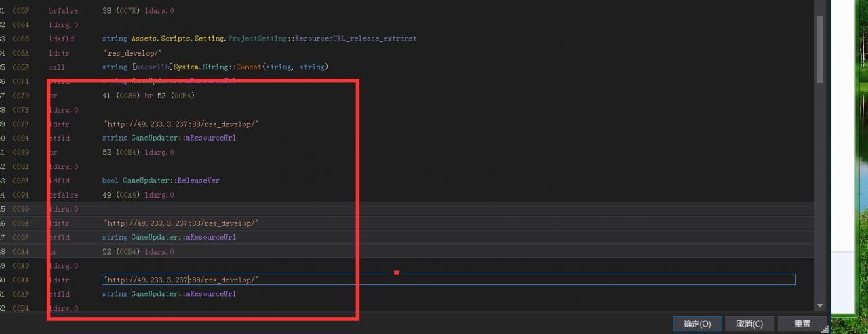Click the ResourcesURL_release_extranet field operand

pyautogui.click(x=259, y=39)
